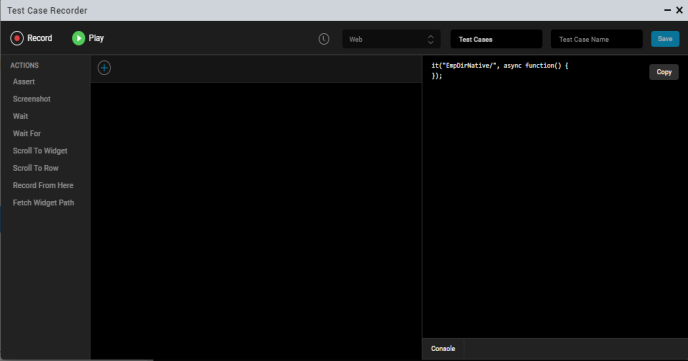Start recording with the red Record icon
The height and width of the screenshot is (361, 688).
17,38
